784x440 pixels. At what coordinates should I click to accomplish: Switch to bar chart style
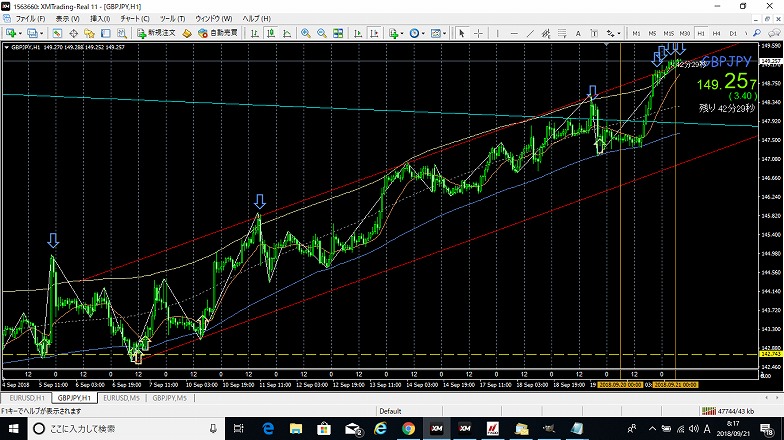(x=254, y=33)
